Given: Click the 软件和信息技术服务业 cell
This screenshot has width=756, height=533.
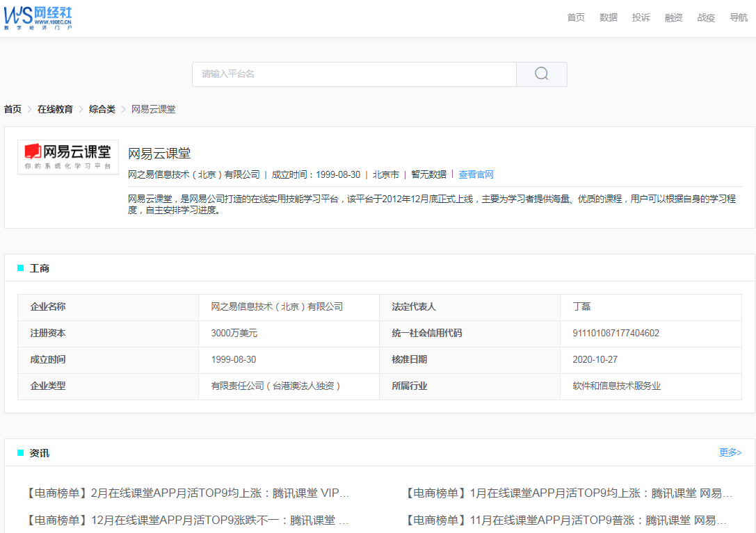Looking at the screenshot, I should [617, 386].
